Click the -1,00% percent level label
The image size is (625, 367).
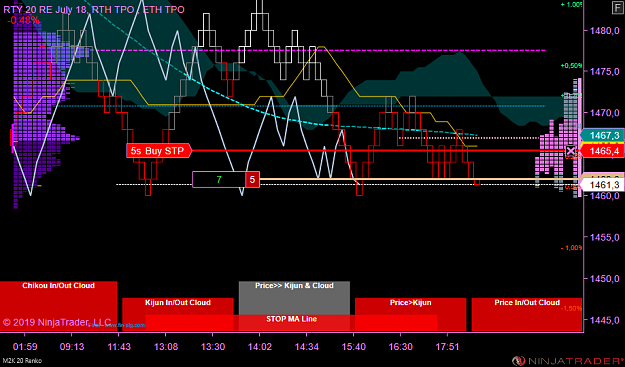(572, 247)
